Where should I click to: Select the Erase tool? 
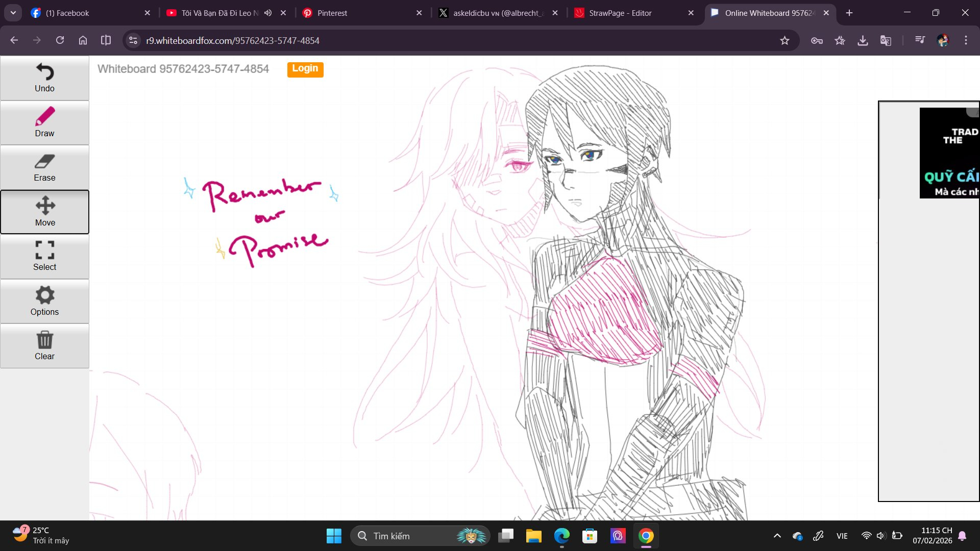(44, 167)
